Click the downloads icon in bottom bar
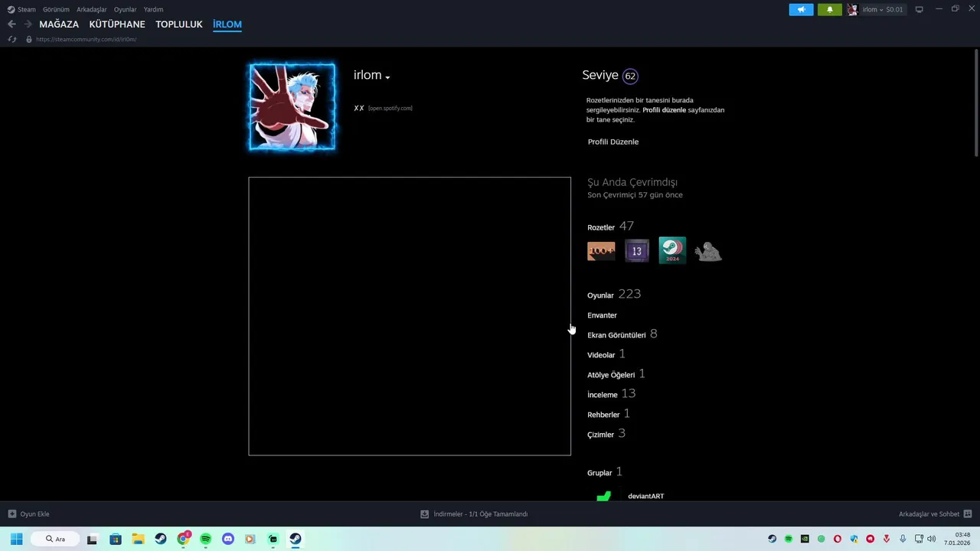Image resolution: width=980 pixels, height=551 pixels. (425, 514)
